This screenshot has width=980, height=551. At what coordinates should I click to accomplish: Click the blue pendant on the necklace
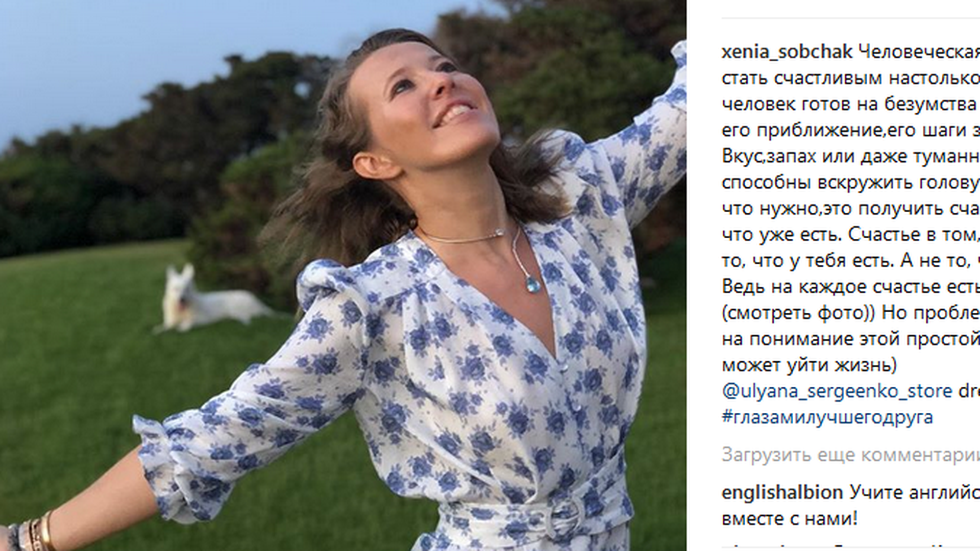(533, 283)
